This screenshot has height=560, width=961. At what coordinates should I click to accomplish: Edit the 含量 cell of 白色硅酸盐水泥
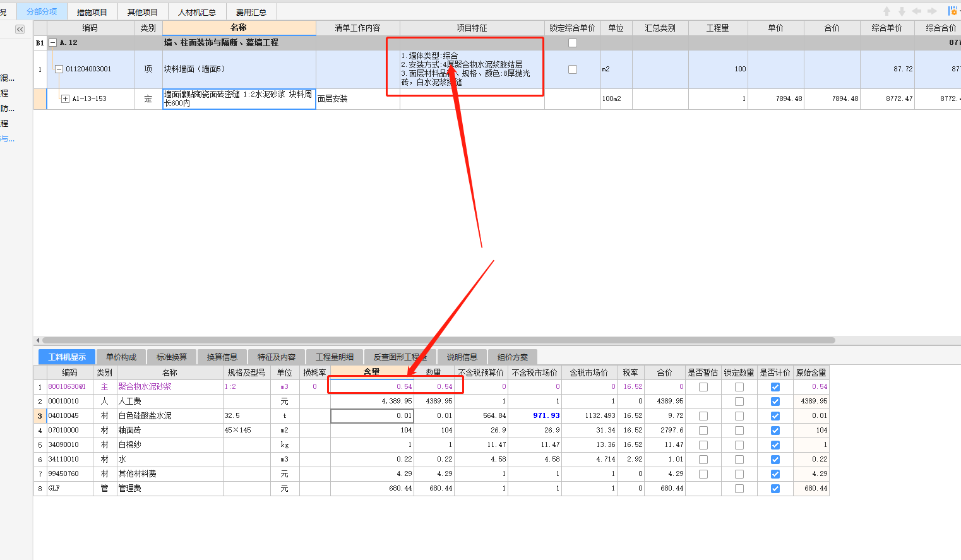(372, 416)
